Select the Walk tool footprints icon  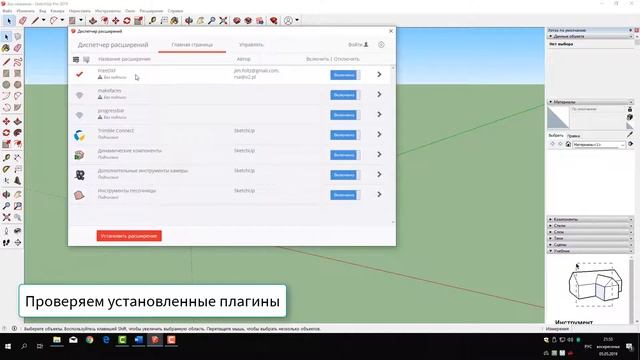(x=6, y=242)
